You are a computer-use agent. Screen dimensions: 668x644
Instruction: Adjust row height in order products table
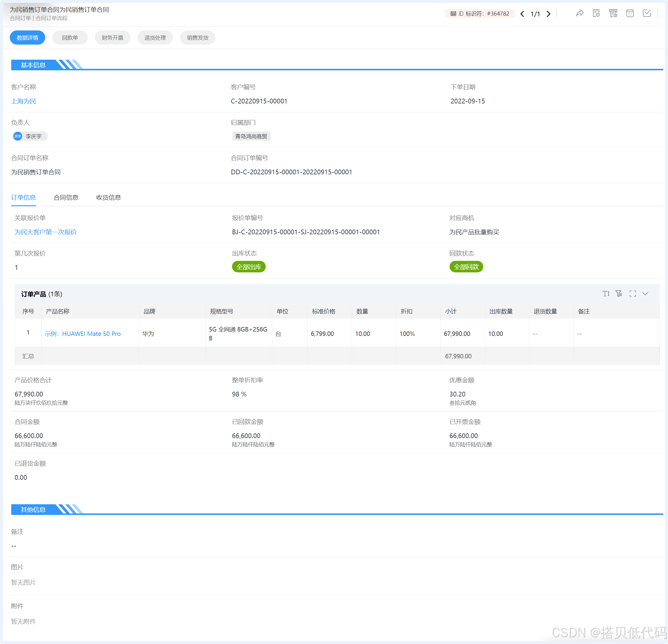(606, 294)
